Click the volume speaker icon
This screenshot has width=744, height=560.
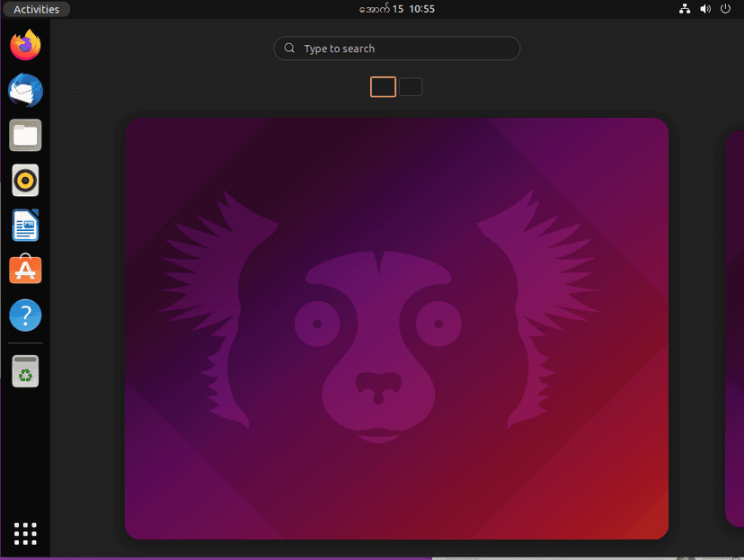click(705, 9)
